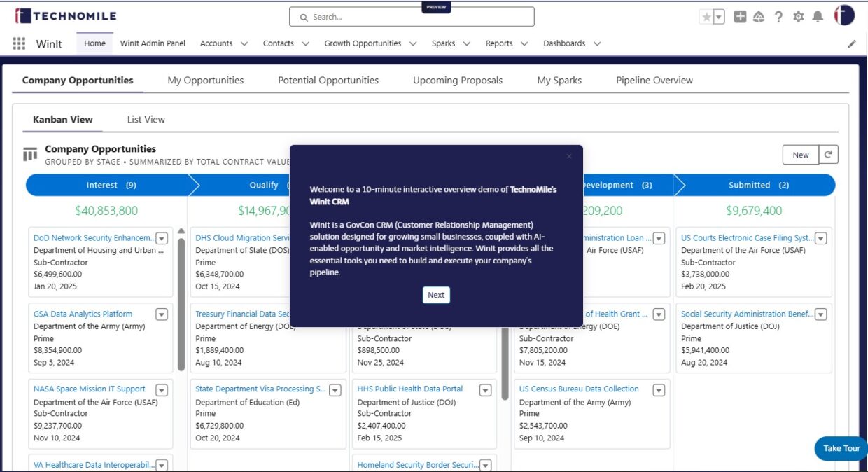Open the user profile avatar

(x=844, y=15)
